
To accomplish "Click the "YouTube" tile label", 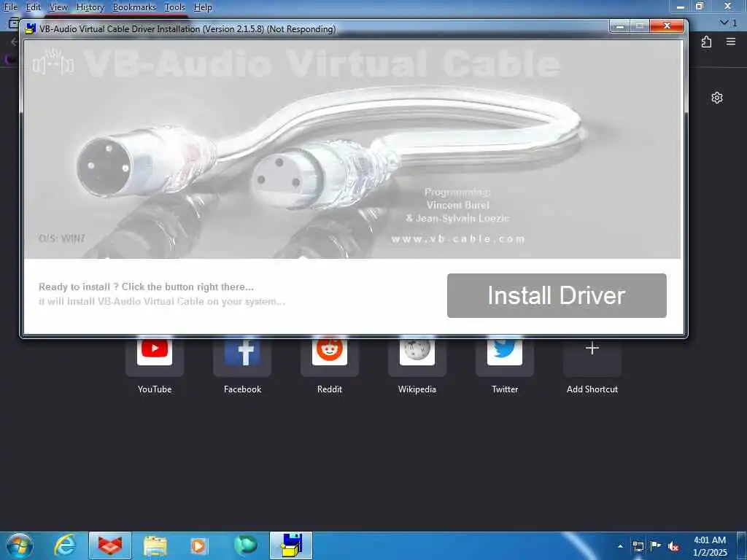I will tap(155, 389).
